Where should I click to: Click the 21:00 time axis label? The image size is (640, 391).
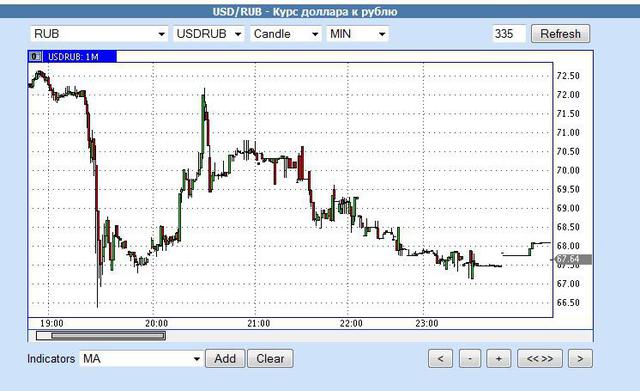pos(259,324)
